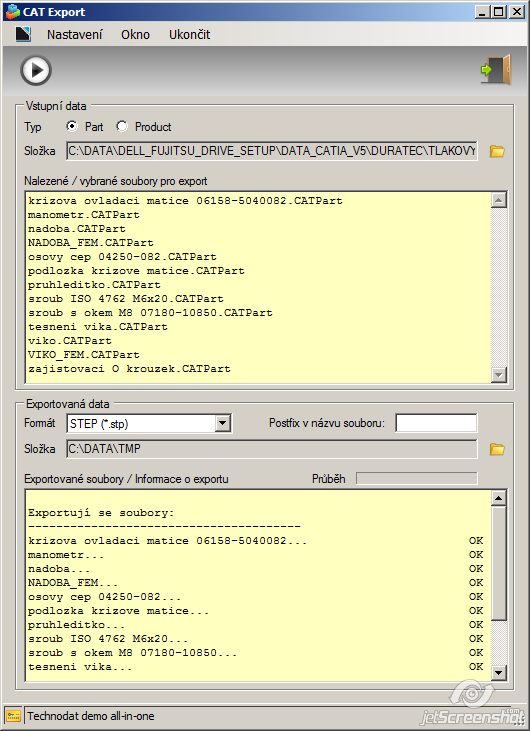530x731 pixels.
Task: Click the 'Exportují se soubory:' log heading
Action: tap(101, 513)
